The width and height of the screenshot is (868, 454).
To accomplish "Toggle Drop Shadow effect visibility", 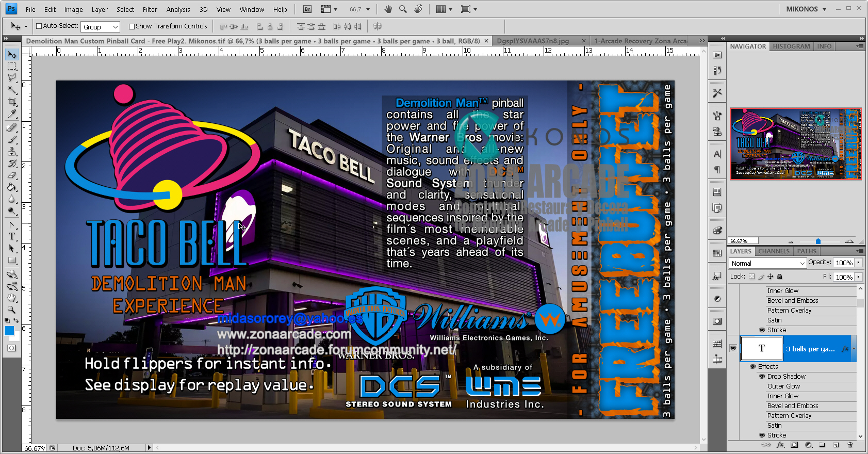I will pyautogui.click(x=762, y=377).
